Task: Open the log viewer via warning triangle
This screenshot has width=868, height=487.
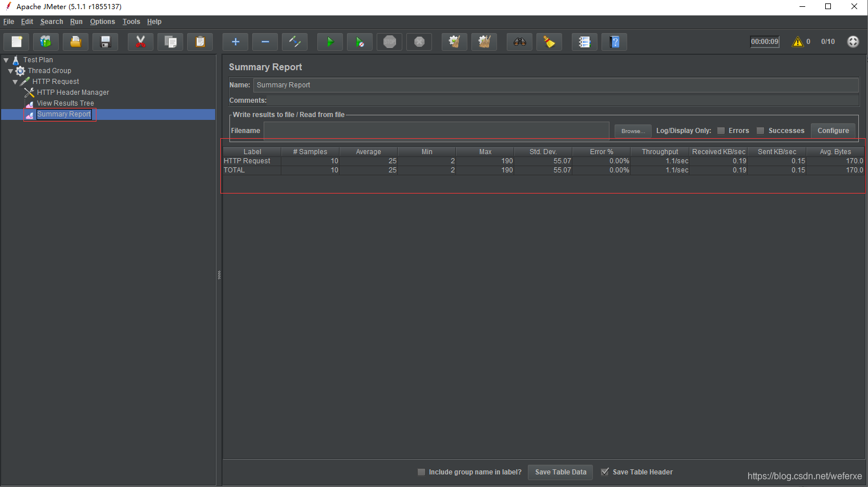Action: pos(798,42)
